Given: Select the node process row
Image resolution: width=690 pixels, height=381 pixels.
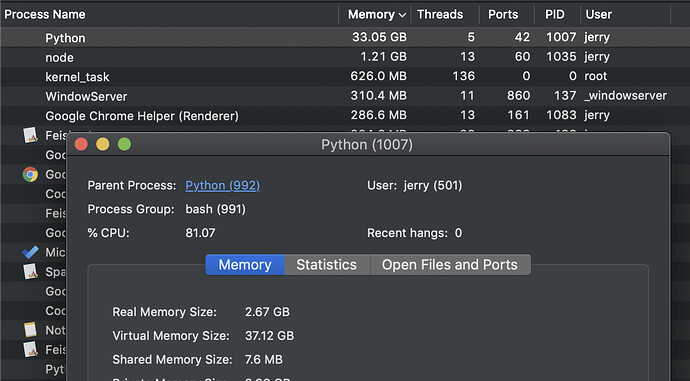Looking at the screenshot, I should pos(345,57).
